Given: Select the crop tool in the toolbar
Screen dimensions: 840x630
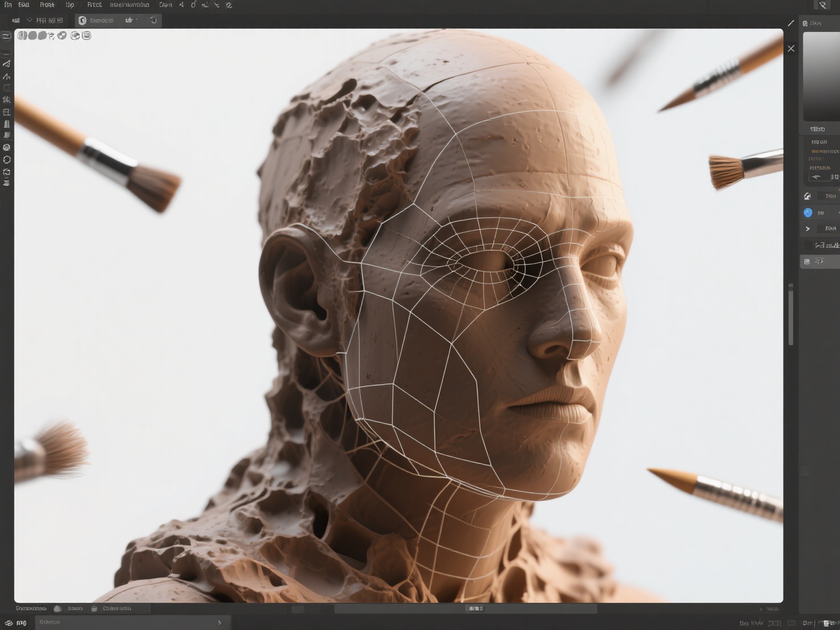Looking at the screenshot, I should point(7,87).
